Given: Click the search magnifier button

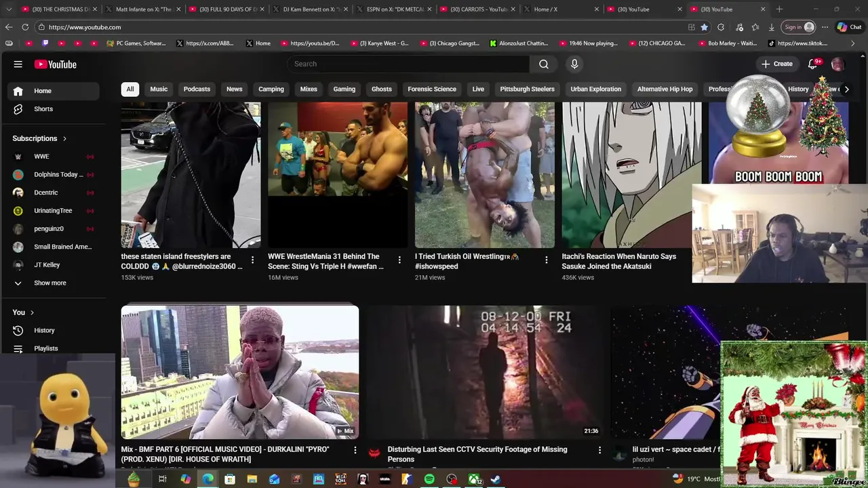Looking at the screenshot, I should point(544,64).
